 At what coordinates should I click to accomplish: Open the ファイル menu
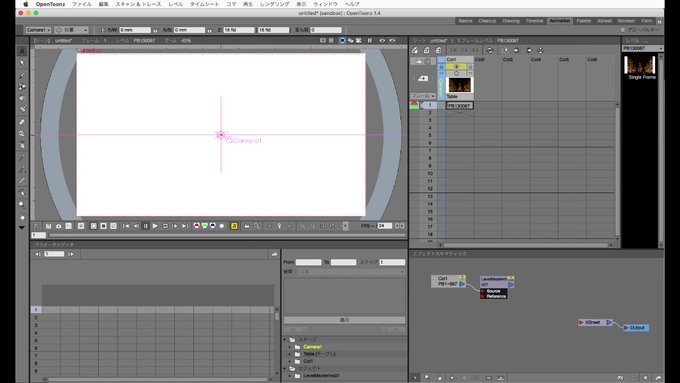click(82, 4)
